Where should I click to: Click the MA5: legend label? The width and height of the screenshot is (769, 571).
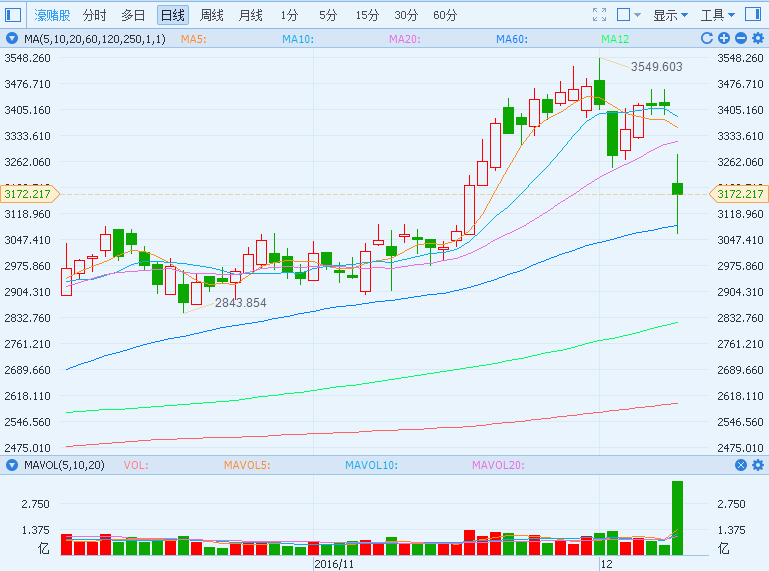(193, 39)
